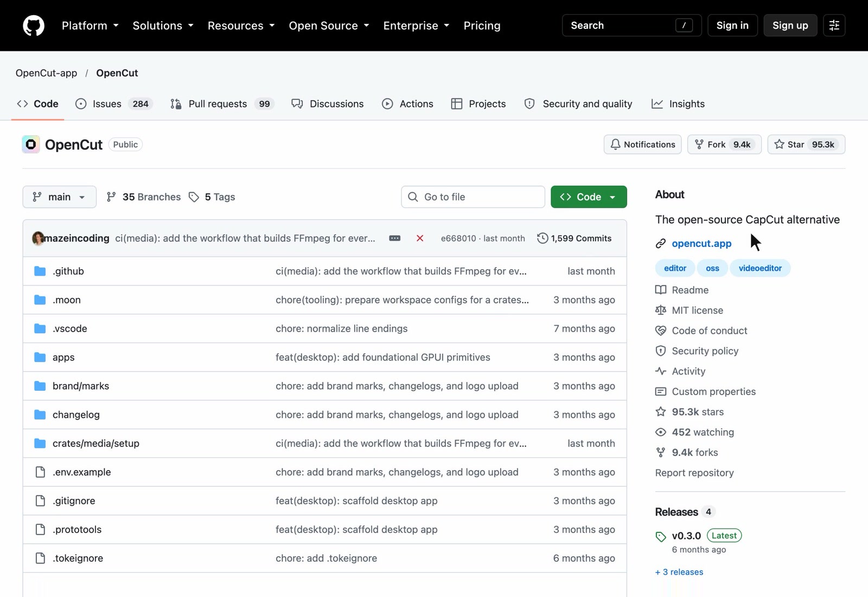
Task: Open the Insights tab
Action: point(678,104)
